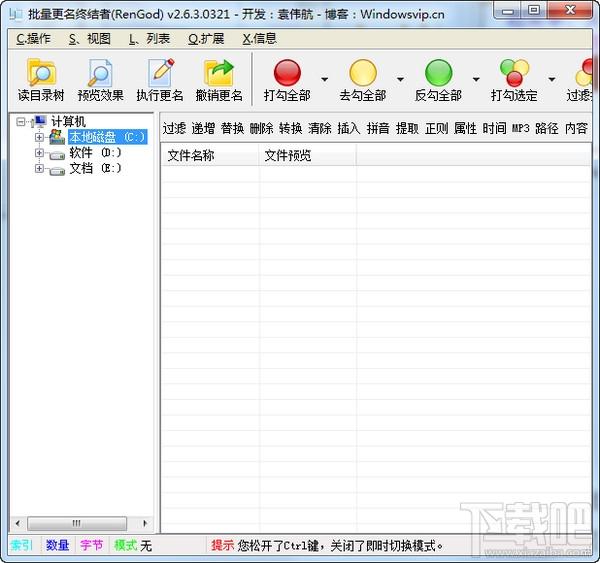Click the 数量 status bar label

click(57, 545)
